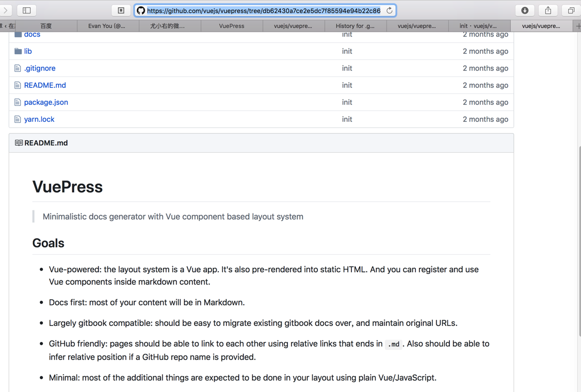Click the README.md book icon in header
This screenshot has height=392, width=581.
pos(19,143)
